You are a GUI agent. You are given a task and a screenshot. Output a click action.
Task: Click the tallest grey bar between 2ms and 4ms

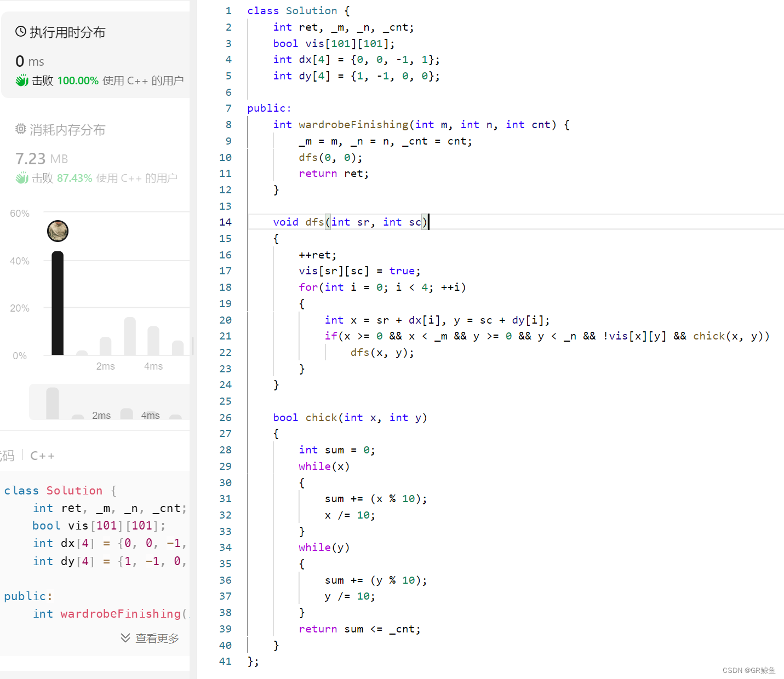[130, 336]
